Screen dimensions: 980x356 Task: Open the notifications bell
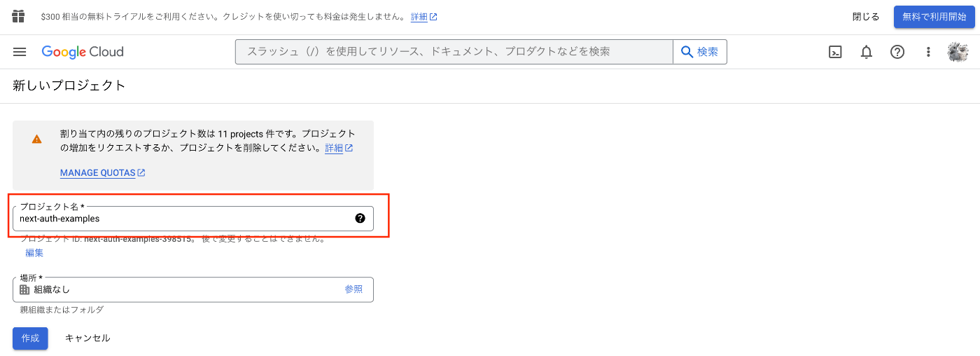click(x=867, y=52)
